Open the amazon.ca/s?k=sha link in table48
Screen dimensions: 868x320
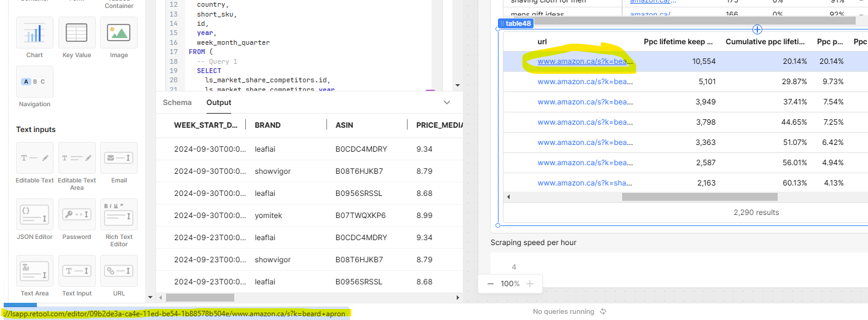coord(584,183)
